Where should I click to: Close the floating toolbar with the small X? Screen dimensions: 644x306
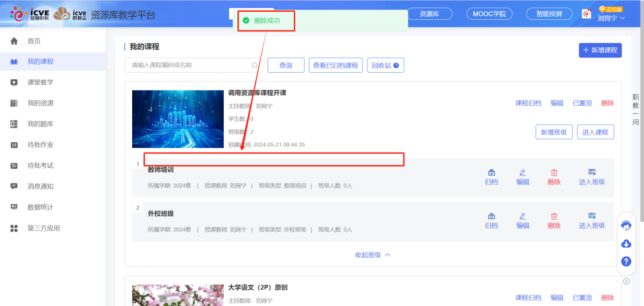click(626, 281)
